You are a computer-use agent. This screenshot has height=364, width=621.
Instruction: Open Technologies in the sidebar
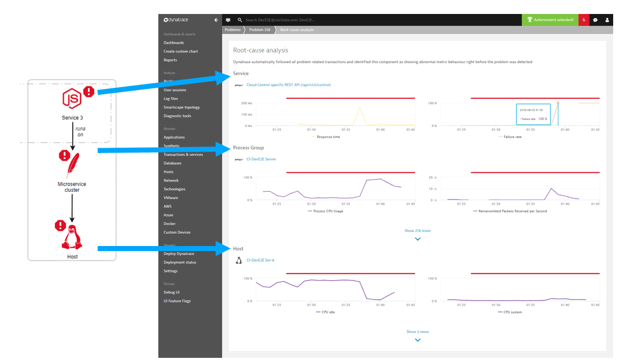click(175, 190)
